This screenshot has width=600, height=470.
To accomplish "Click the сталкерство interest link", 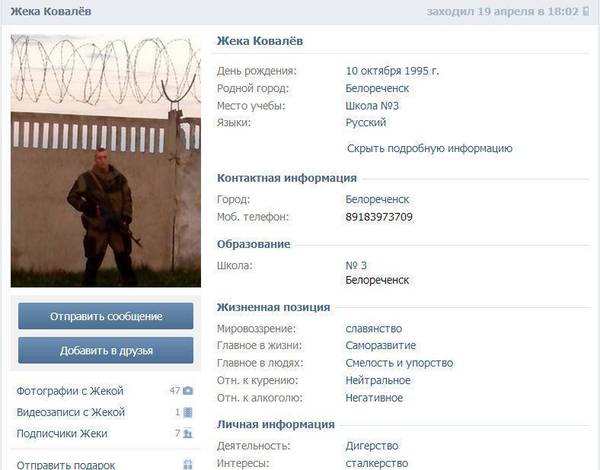I will 377,463.
